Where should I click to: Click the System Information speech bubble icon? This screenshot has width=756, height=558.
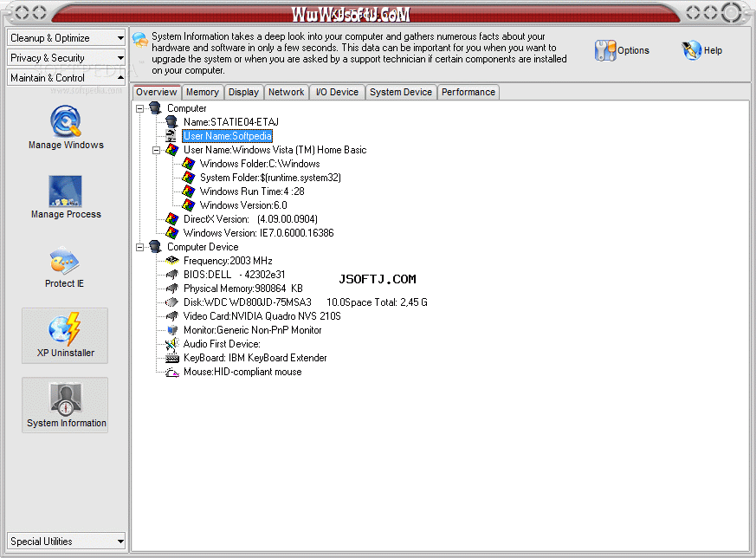coord(140,40)
